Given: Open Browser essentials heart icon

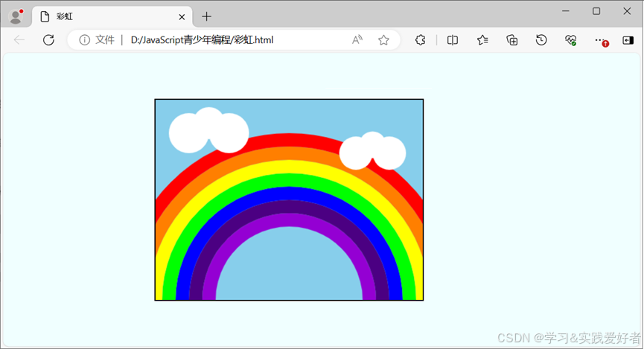Looking at the screenshot, I should [570, 40].
